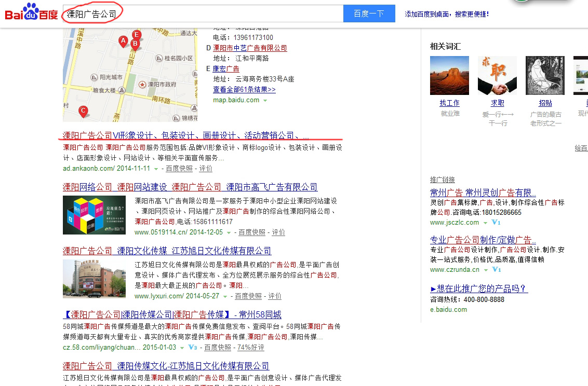Click the colorful cube thumbnail of the 高飞广告 result
Screen dimensions: 588x386
[94, 215]
